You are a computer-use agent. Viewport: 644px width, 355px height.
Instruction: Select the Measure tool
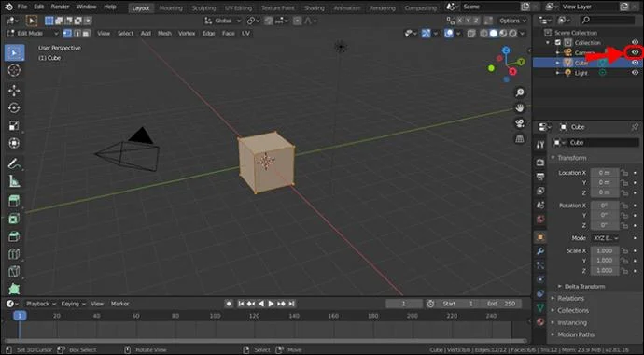(14, 181)
